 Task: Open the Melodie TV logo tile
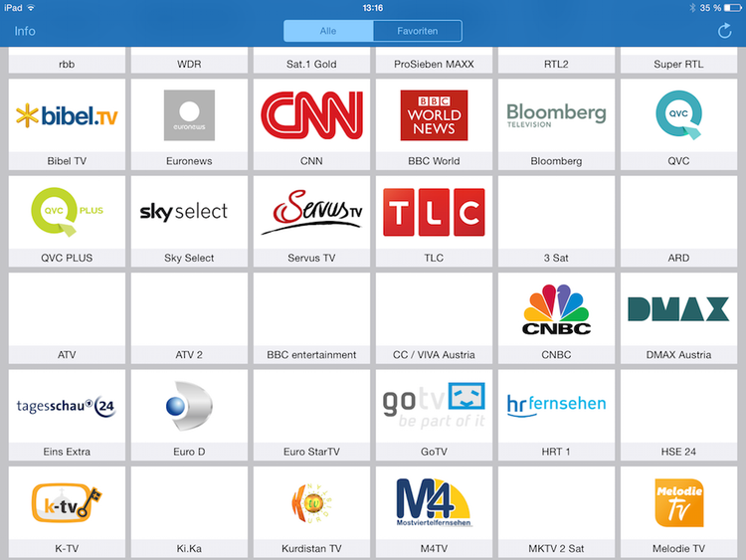click(678, 502)
